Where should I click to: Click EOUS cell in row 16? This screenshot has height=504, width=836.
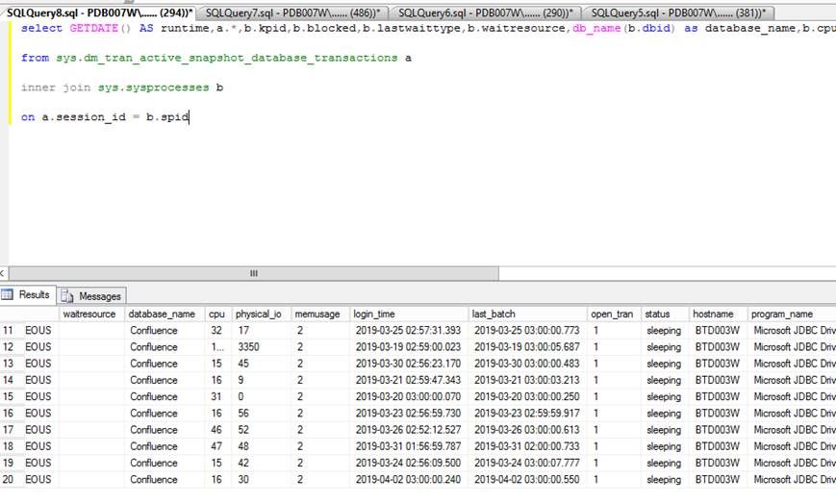pos(38,414)
